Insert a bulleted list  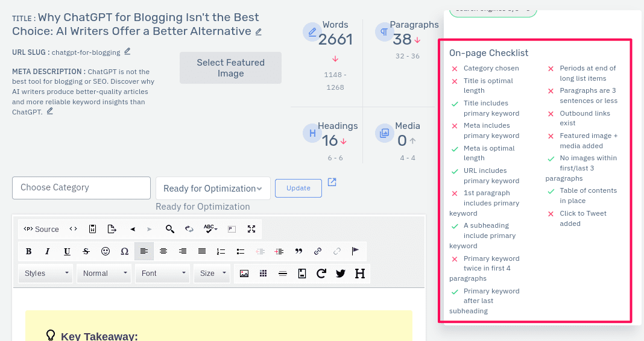click(x=240, y=251)
